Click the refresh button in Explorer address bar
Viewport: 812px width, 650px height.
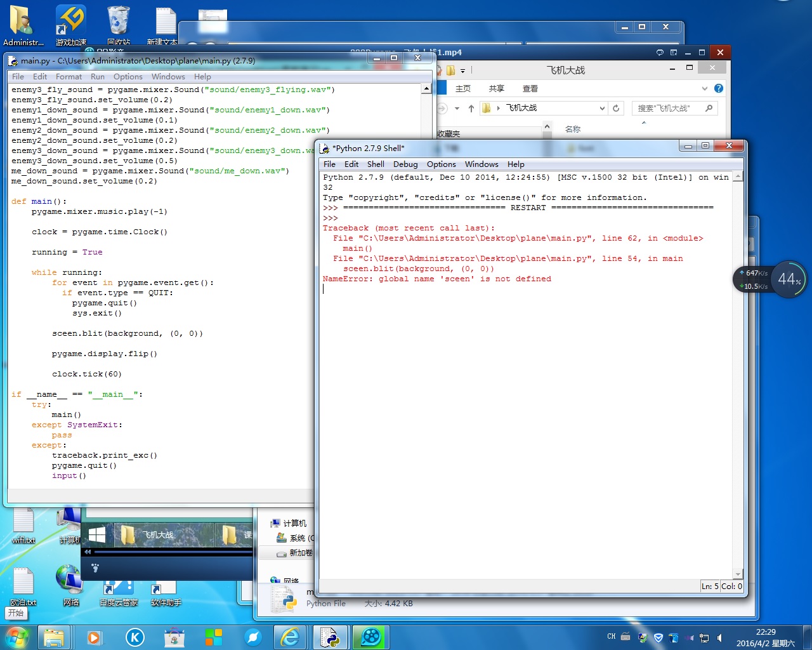click(x=616, y=109)
